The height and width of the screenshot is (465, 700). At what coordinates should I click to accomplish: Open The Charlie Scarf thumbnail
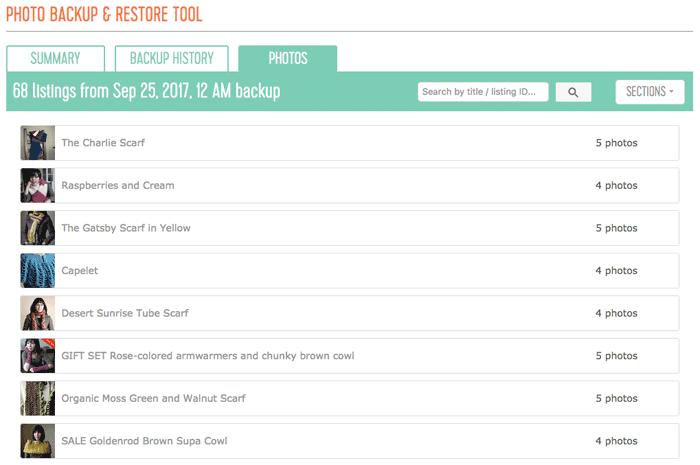click(38, 143)
